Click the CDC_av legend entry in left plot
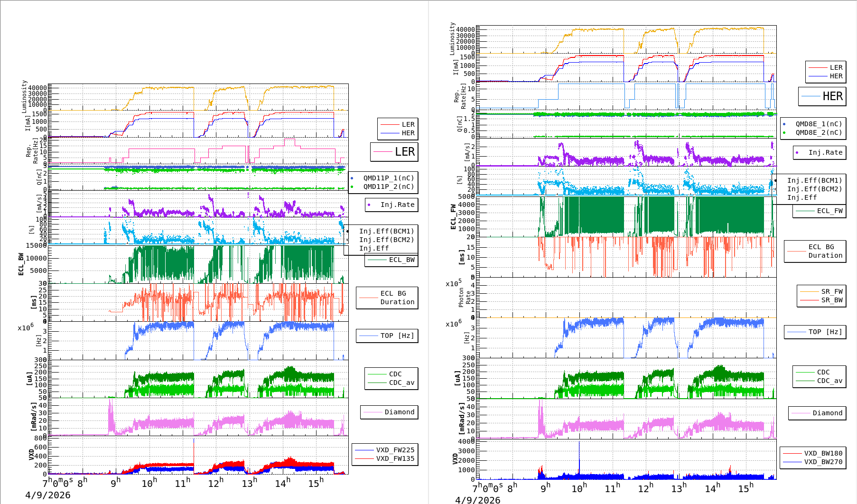The height and width of the screenshot is (504, 857). 401,383
